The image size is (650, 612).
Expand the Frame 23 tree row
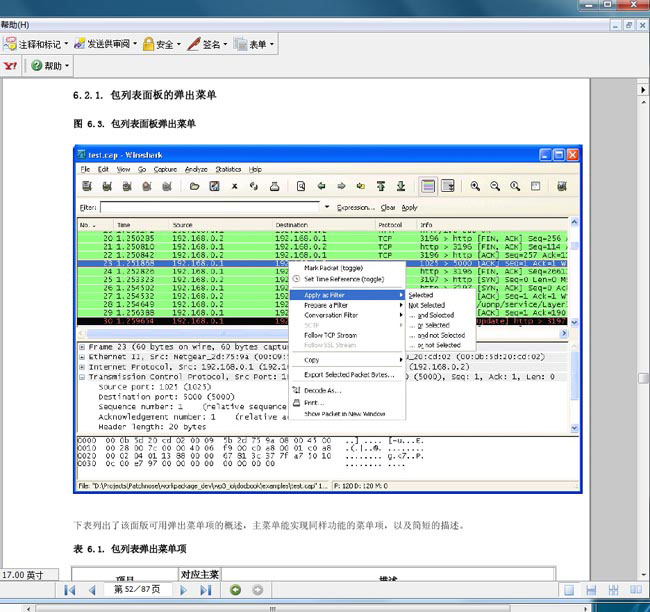82,347
